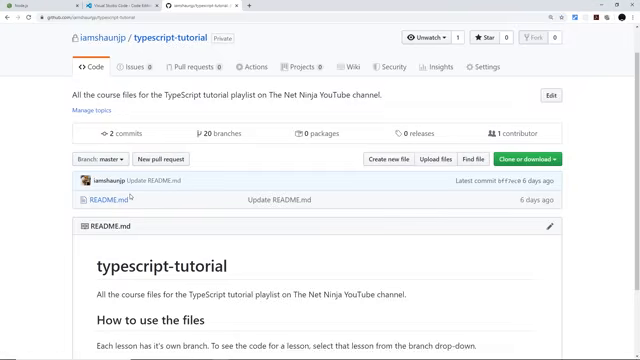Image resolution: width=640 pixels, height=360 pixels.
Task: Click the README.md file icon in file list
Action: tap(83, 200)
